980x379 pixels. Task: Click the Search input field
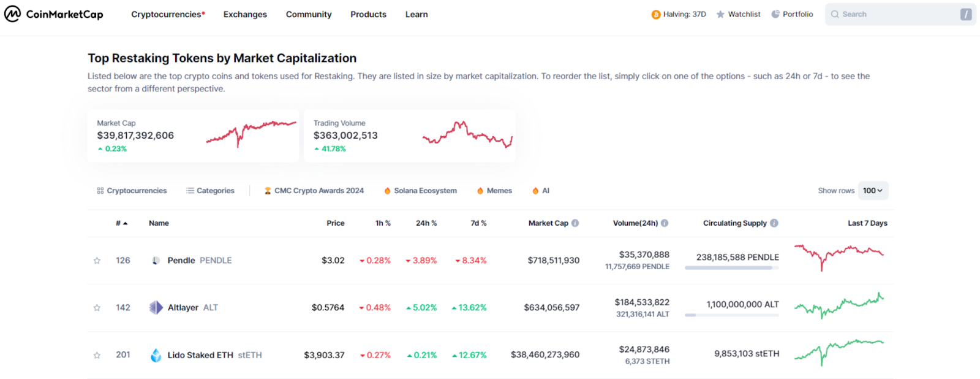900,14
